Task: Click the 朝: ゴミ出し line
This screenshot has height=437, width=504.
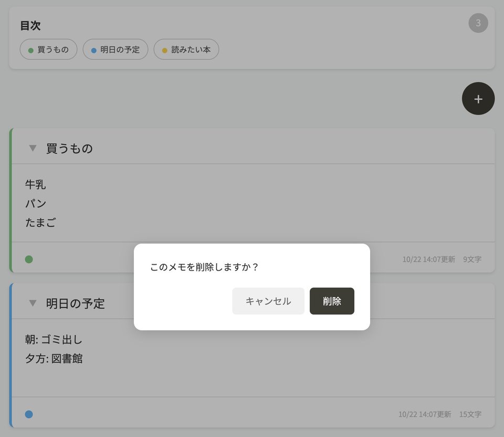Action: coord(54,339)
